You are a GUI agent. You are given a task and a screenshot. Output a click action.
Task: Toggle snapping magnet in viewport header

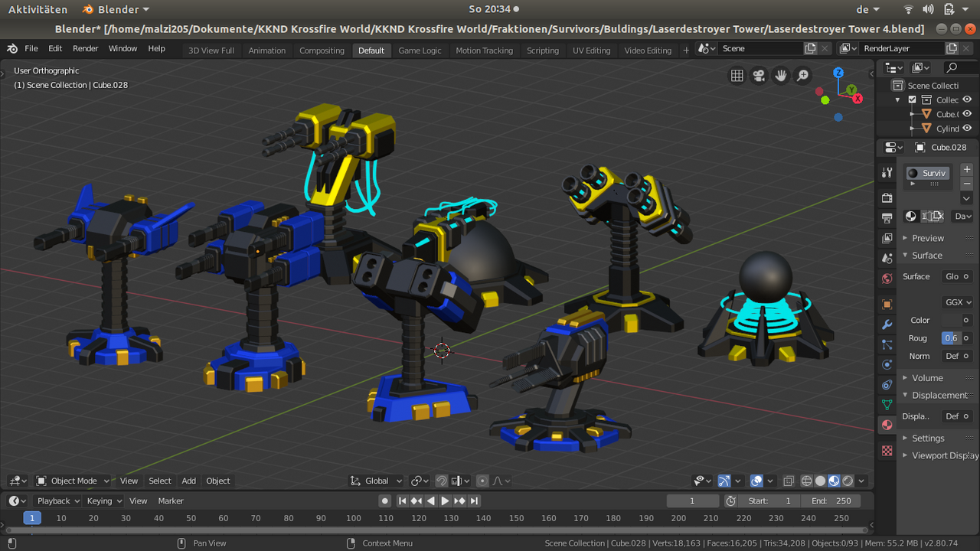(x=442, y=481)
